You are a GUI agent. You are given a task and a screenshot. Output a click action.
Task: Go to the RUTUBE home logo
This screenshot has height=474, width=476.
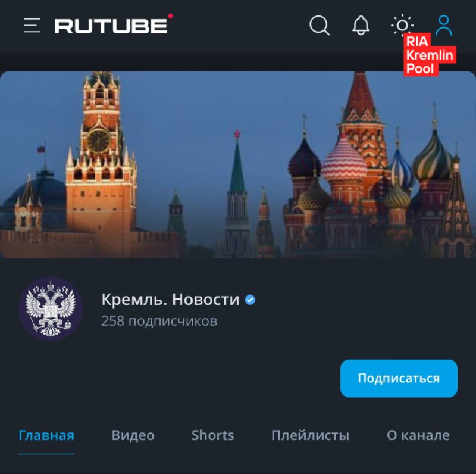(x=111, y=26)
